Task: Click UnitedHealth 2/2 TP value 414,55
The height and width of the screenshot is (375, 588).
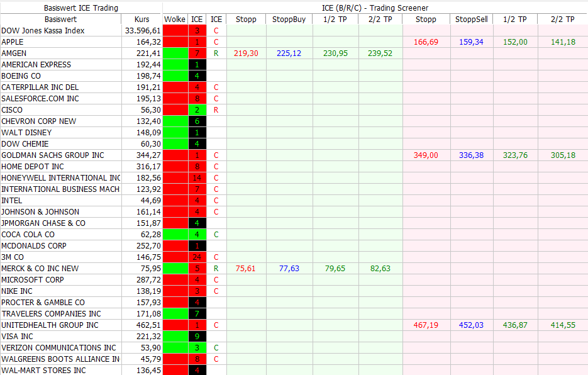Action: point(563,325)
